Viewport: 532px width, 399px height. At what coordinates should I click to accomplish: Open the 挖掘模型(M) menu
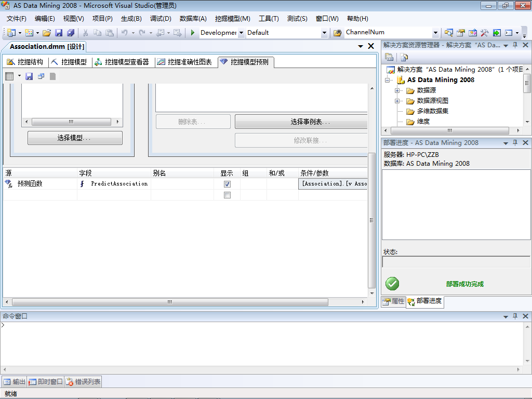(233, 19)
